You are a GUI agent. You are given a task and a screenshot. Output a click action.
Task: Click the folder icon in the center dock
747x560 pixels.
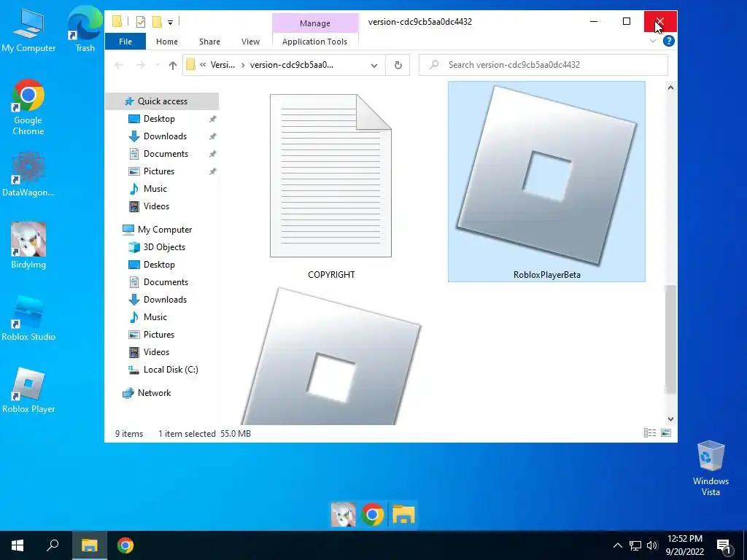coord(403,514)
